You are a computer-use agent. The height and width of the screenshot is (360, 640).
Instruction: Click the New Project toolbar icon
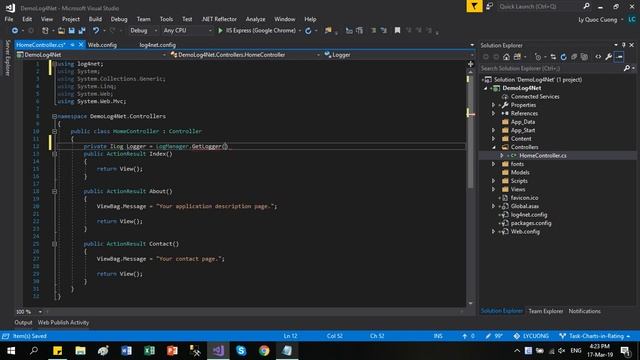(x=45, y=31)
